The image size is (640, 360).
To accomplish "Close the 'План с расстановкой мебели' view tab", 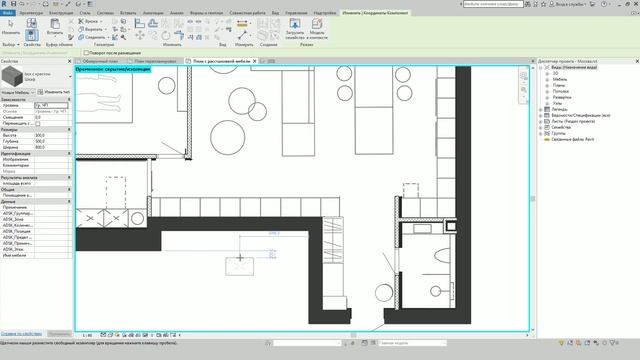I will tap(255, 61).
